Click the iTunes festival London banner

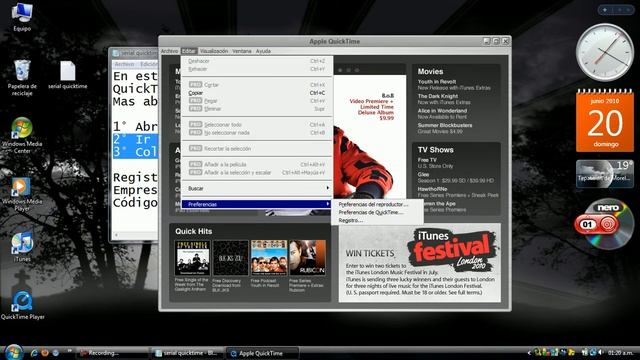point(420,263)
